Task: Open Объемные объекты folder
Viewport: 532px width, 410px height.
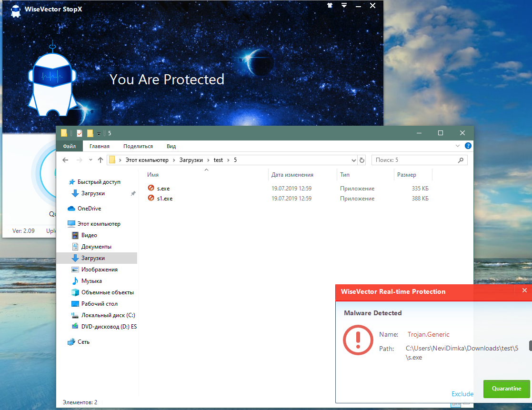Action: point(107,292)
